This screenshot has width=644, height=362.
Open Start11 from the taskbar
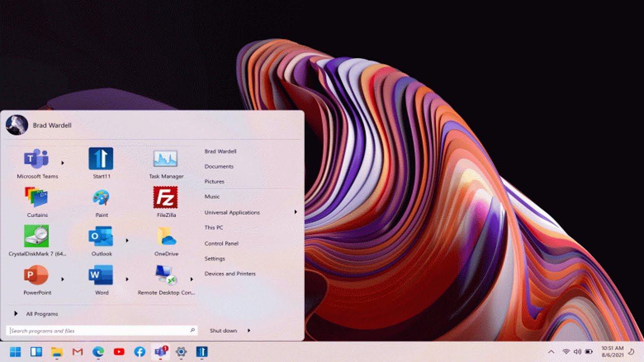pyautogui.click(x=202, y=351)
